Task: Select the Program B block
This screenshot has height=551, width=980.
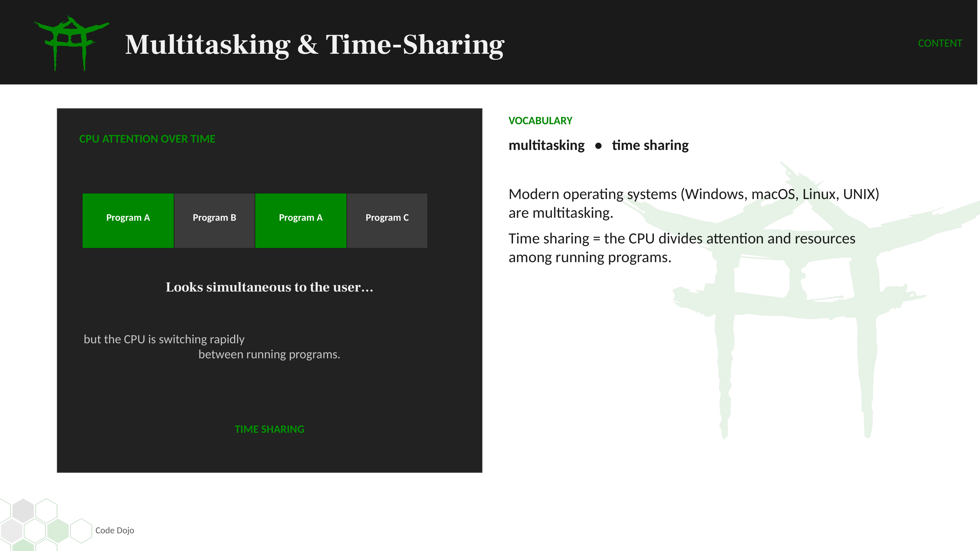Action: [x=214, y=220]
